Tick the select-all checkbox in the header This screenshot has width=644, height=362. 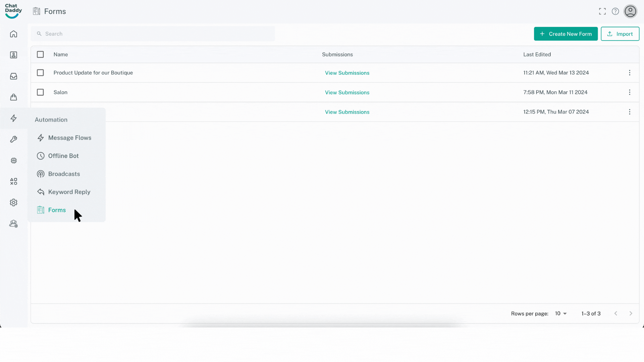40,54
